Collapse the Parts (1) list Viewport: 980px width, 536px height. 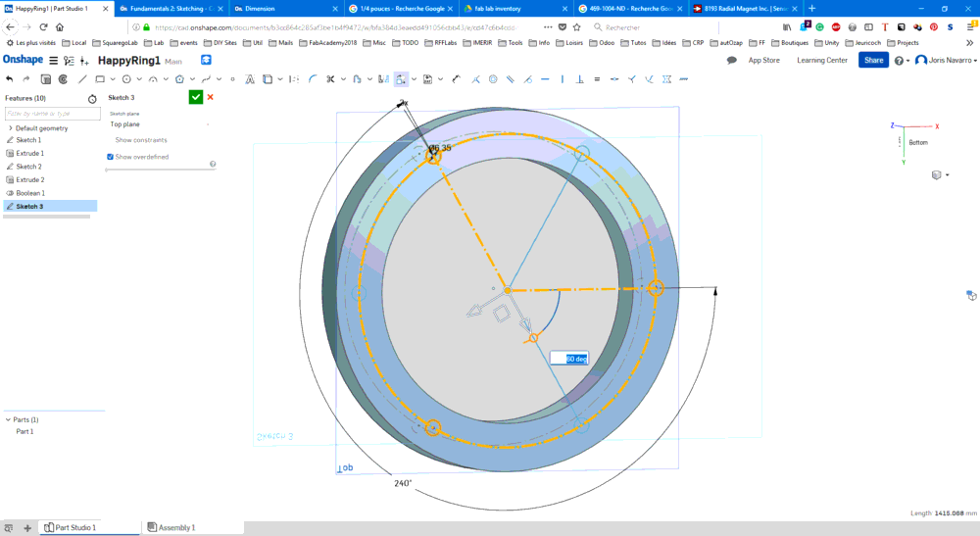(8, 419)
